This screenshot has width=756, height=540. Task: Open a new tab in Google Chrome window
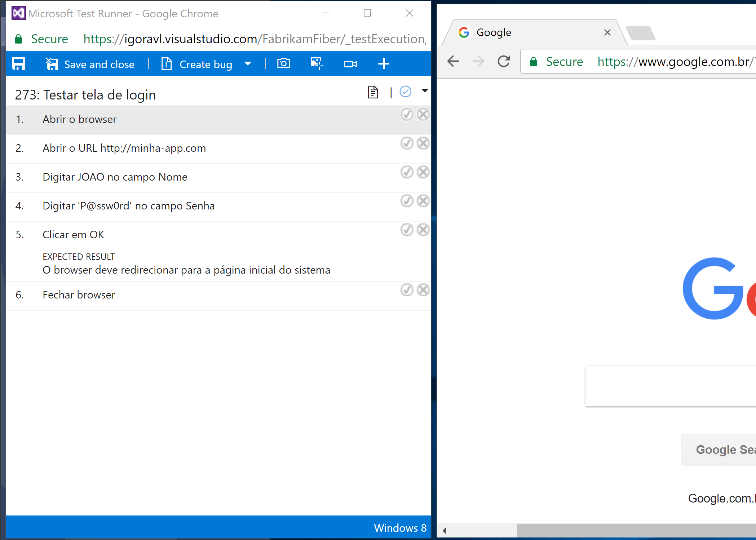[641, 33]
